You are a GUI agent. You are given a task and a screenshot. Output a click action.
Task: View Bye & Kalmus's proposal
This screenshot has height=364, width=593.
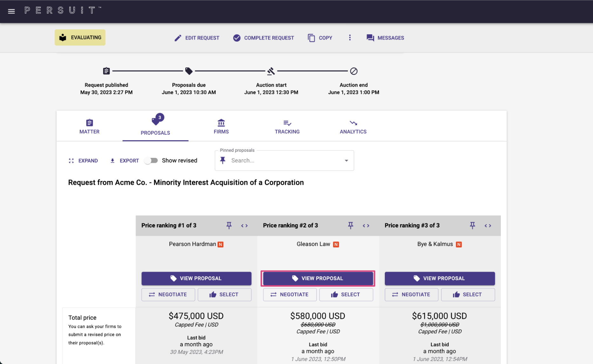pos(440,278)
